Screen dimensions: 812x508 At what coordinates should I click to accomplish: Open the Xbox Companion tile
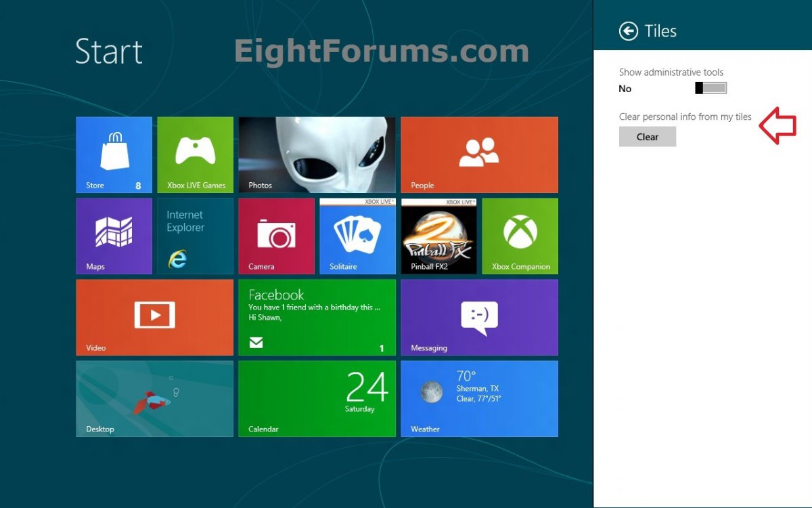520,236
